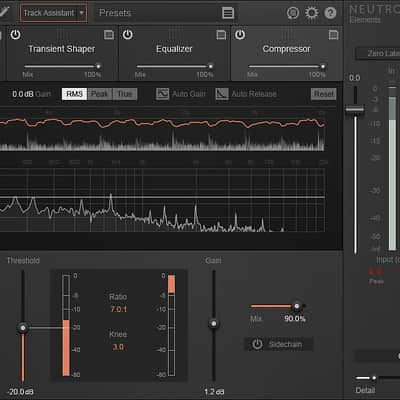400x400 pixels.
Task: Toggle Equalizer power button
Action: tap(128, 34)
